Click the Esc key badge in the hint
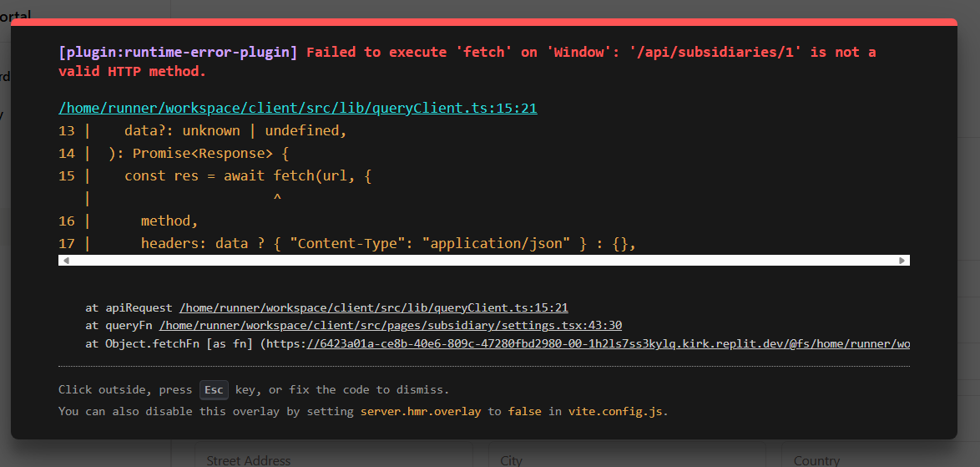980x467 pixels. 214,389
